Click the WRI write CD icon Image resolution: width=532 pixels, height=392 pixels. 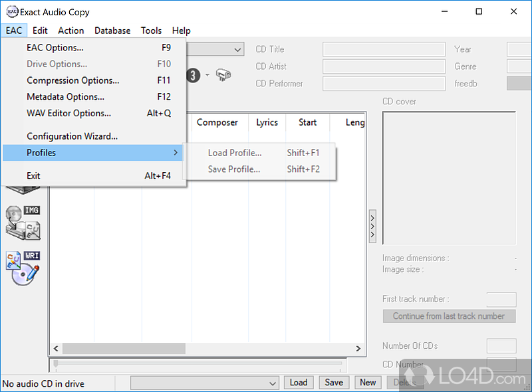coord(23,267)
